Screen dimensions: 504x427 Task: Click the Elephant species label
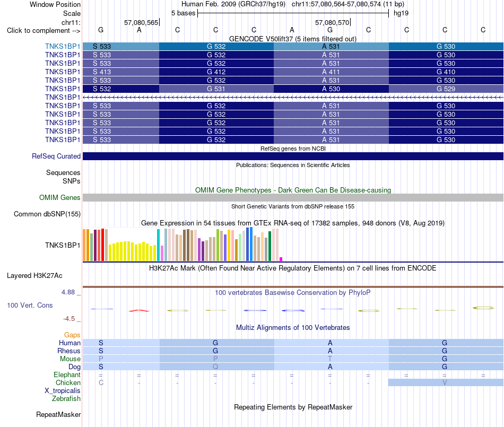point(67,374)
